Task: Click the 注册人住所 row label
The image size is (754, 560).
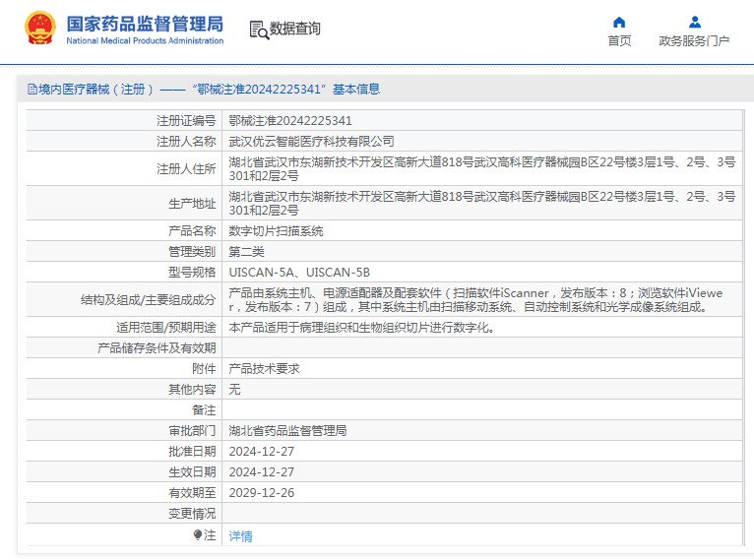Action: pyautogui.click(x=186, y=168)
